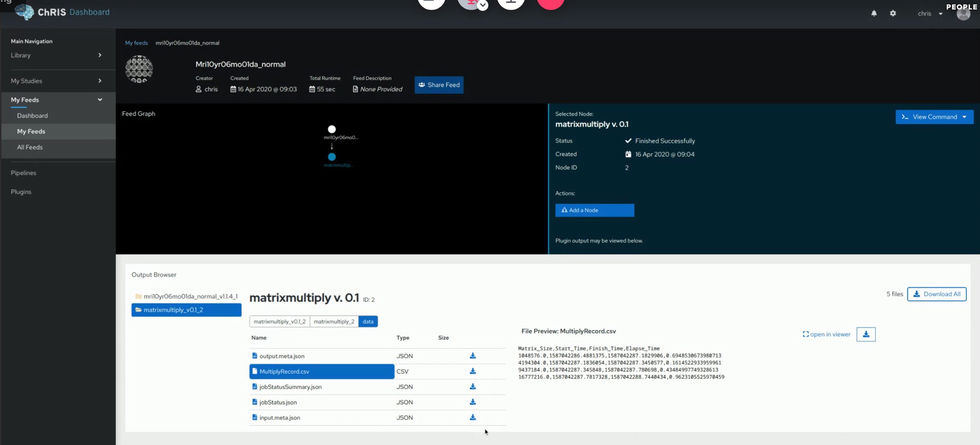The width and height of the screenshot is (980, 445).
Task: Select jobStatusSummary.json file row
Action: [x=378, y=387]
